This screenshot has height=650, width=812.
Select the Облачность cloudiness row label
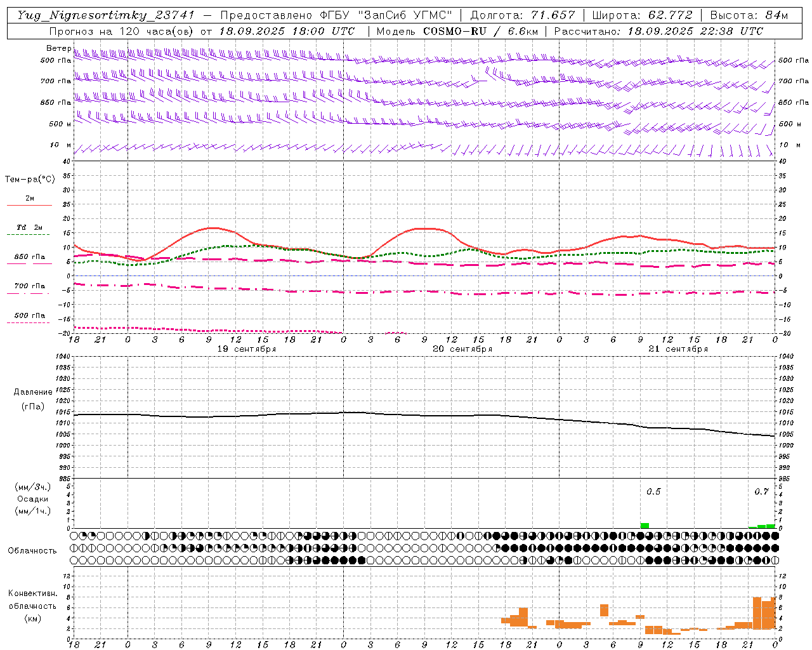point(32,550)
